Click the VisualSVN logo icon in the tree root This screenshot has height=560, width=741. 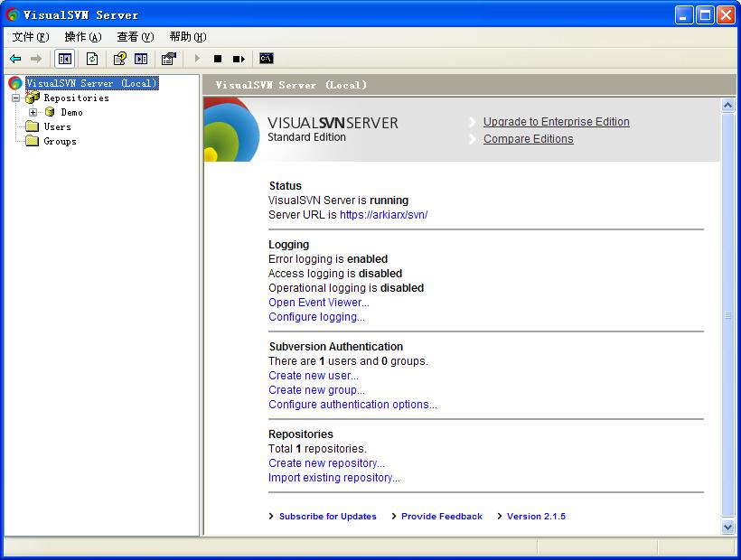pos(15,84)
